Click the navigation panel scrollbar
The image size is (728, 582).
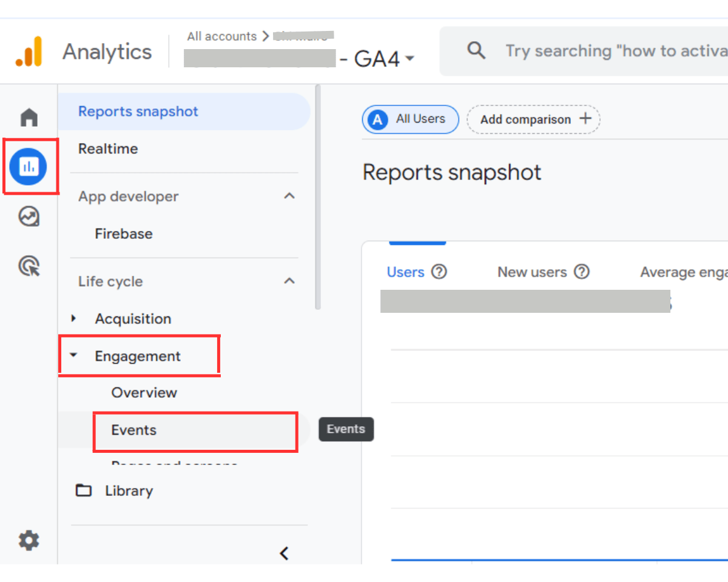[x=317, y=197]
